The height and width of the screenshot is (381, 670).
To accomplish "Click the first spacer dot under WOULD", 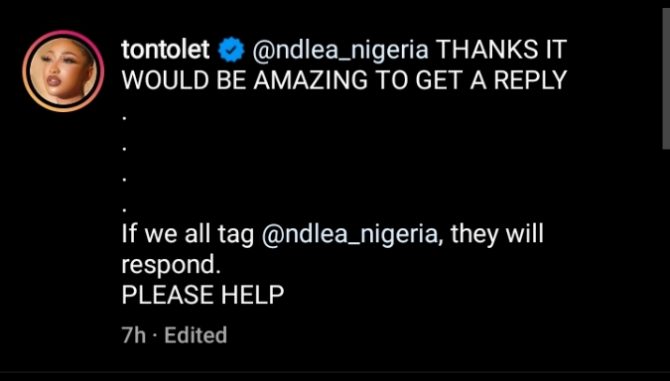I will click(124, 118).
